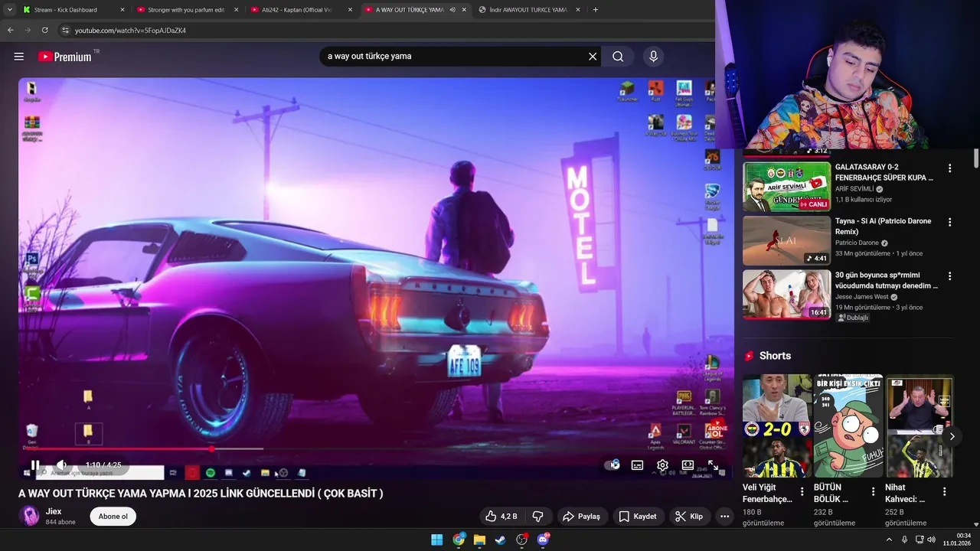Click the Paylaş share button
Image resolution: width=980 pixels, height=551 pixels.
(582, 517)
